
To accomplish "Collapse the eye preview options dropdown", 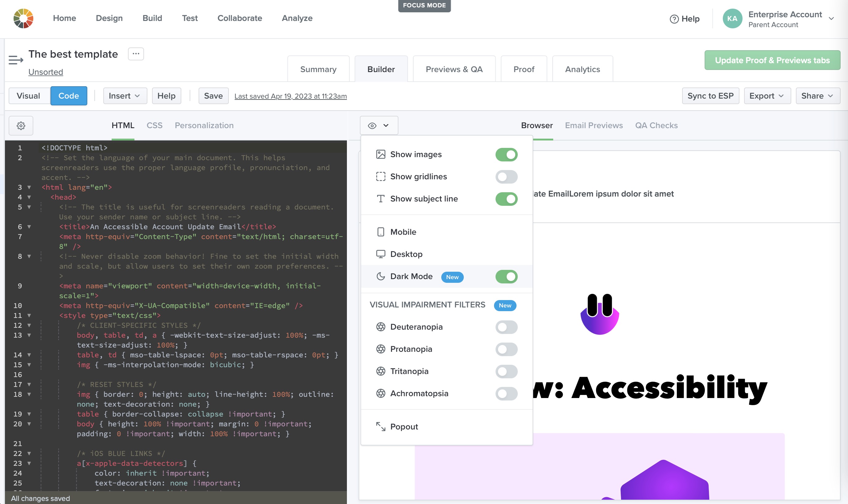I will pyautogui.click(x=379, y=126).
